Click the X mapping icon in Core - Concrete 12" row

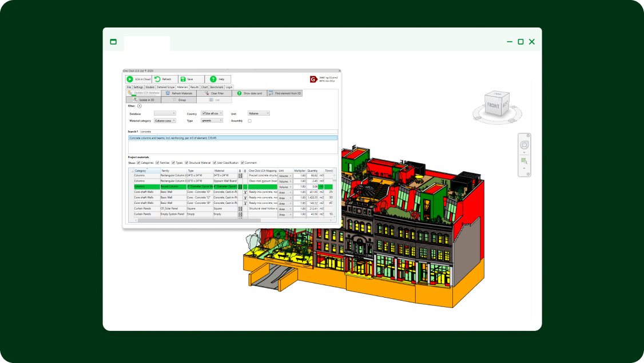[x=245, y=198]
